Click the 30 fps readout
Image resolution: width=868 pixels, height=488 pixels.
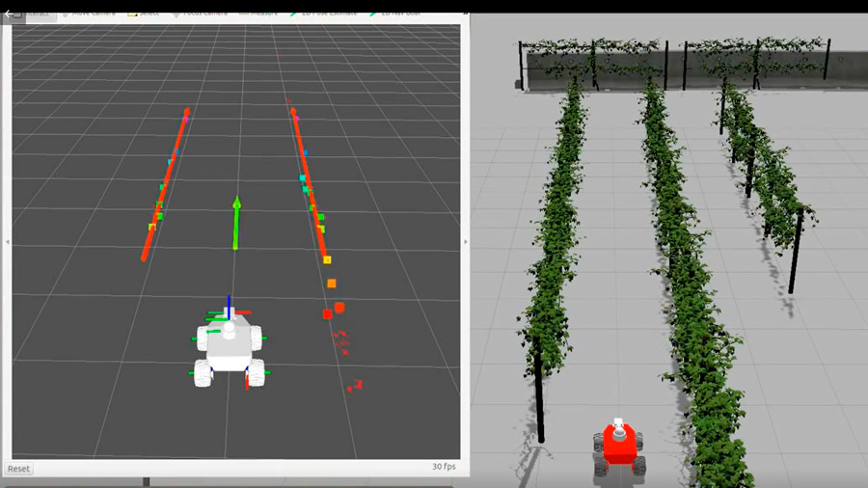444,467
